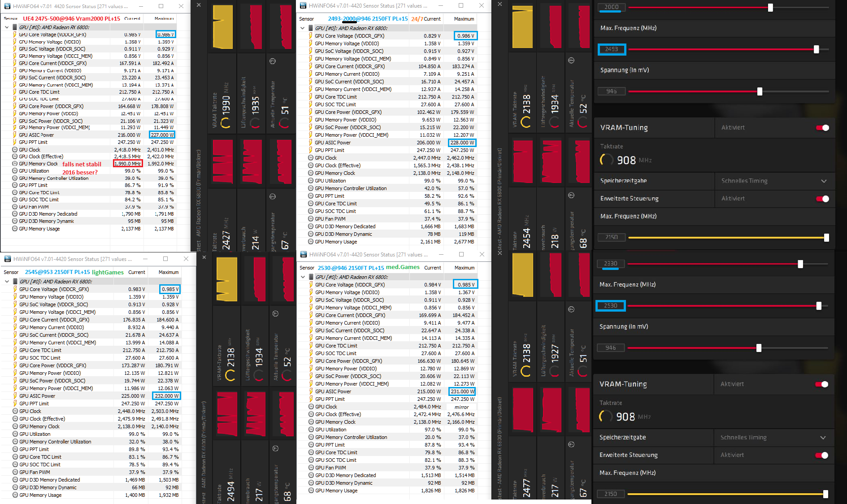This screenshot has height=504, width=847.
Task: Click GPU SoC Current bolt icon in lightGames window
Action: click(x=15, y=335)
